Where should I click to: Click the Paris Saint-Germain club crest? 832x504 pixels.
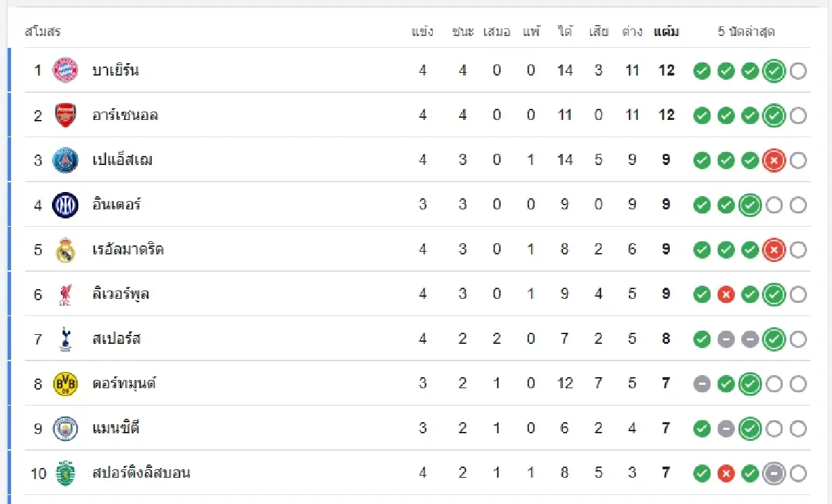[66, 160]
